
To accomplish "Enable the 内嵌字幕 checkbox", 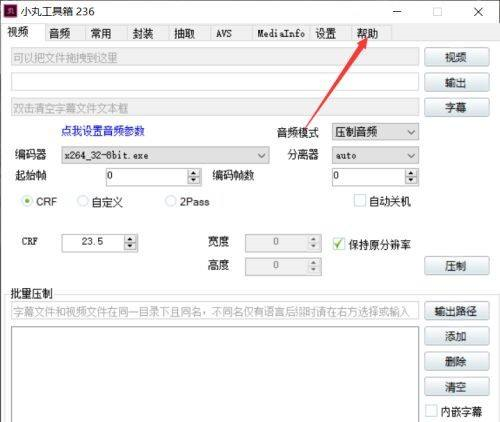I will 431,411.
